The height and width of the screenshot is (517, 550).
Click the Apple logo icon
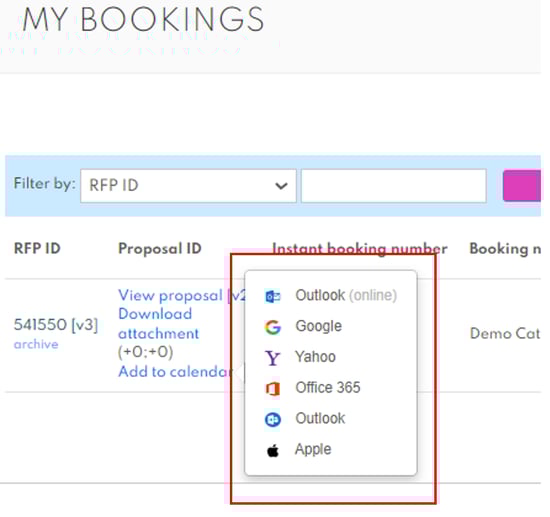coord(273,450)
